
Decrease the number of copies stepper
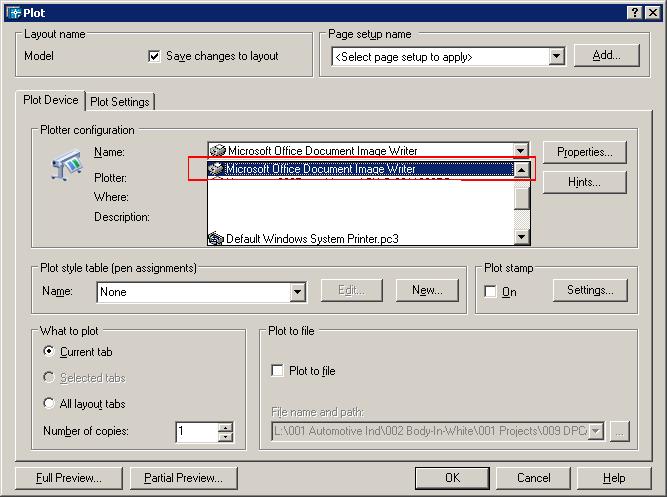(225, 437)
